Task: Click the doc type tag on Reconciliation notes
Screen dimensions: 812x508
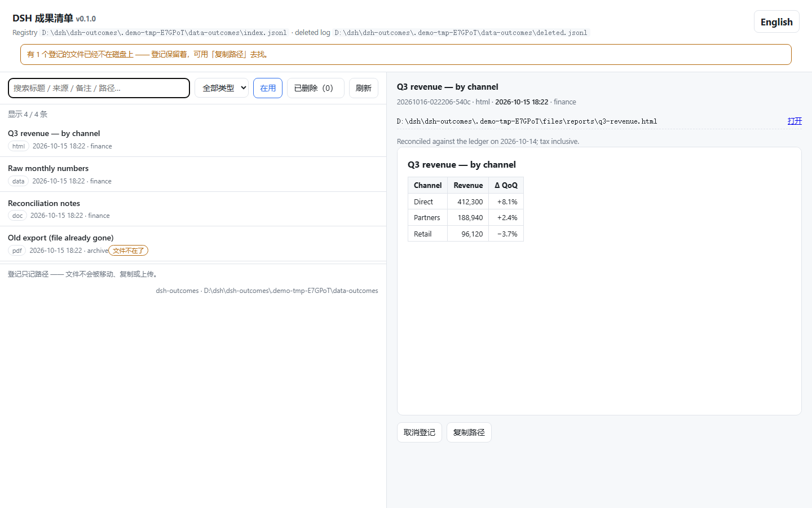Action: point(17,216)
